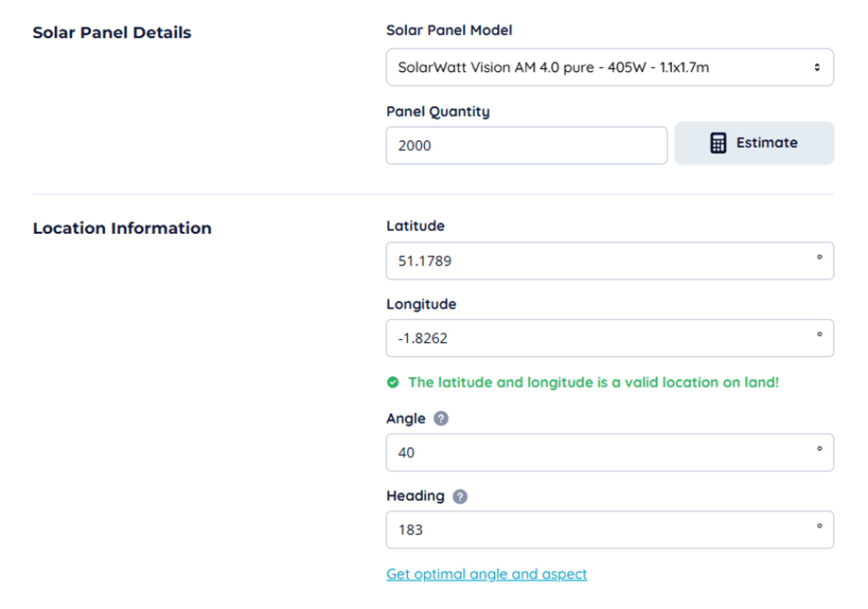Screen dimensions: 868x609
Task: Click the Solar Panel Details section heading
Action: [x=112, y=33]
